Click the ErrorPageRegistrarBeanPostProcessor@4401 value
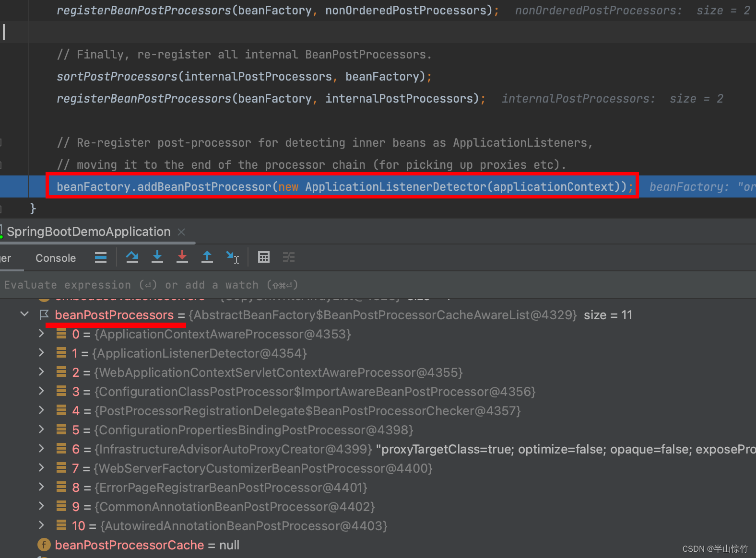756x558 pixels. tap(231, 488)
